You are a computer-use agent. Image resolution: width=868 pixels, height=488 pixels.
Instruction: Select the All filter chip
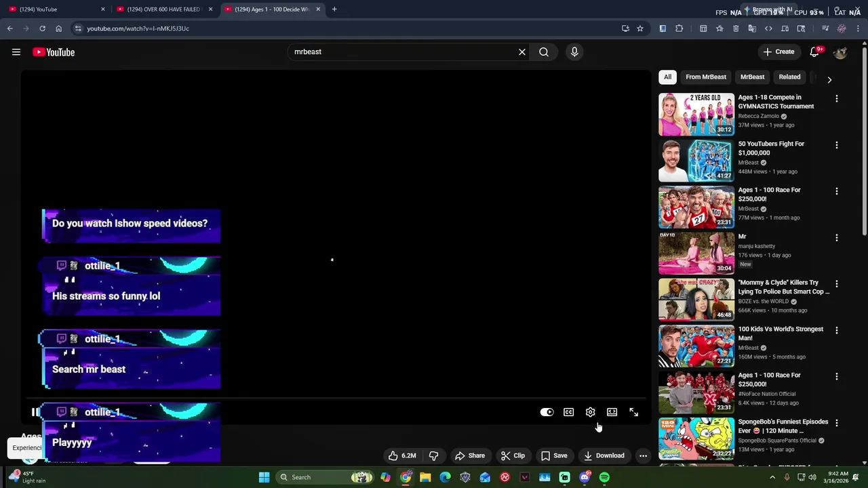click(667, 77)
